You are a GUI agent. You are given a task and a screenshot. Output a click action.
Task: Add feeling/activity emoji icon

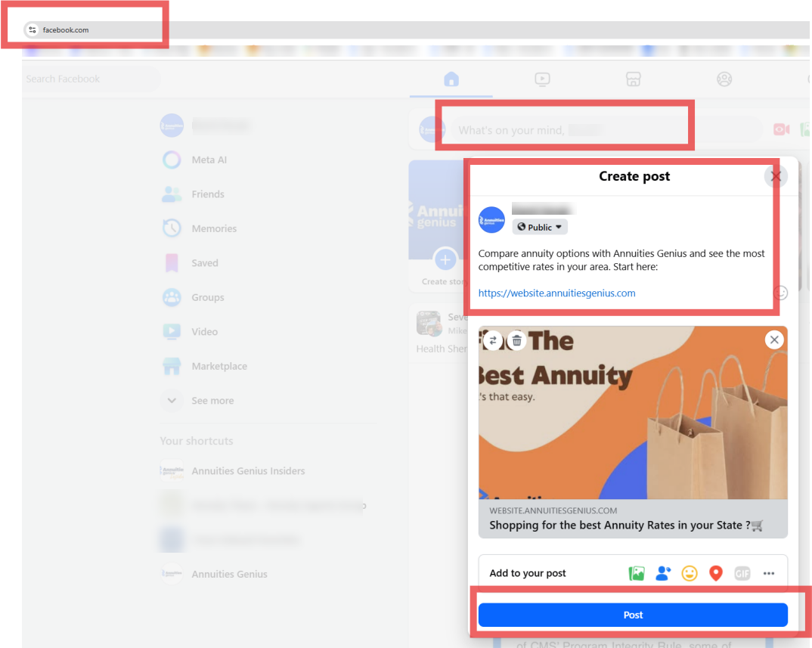coord(690,573)
